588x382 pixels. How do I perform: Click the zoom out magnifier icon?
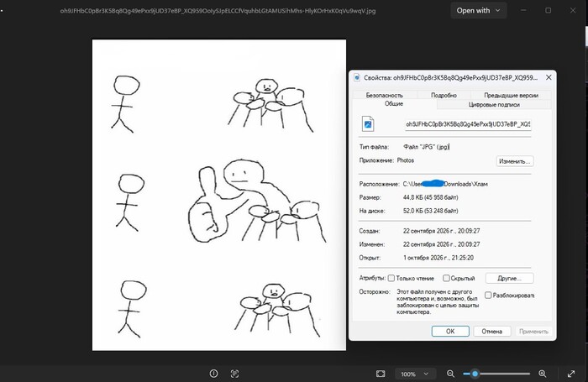450,374
